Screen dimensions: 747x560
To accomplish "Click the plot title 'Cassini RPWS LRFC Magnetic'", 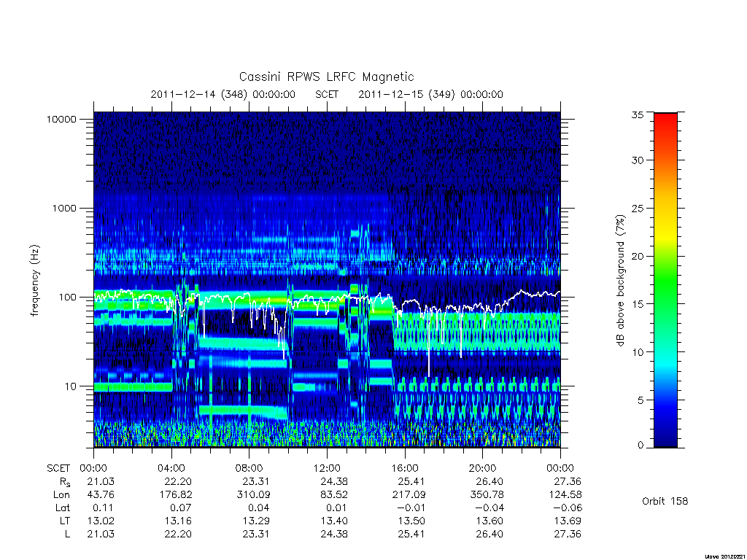I will click(326, 77).
